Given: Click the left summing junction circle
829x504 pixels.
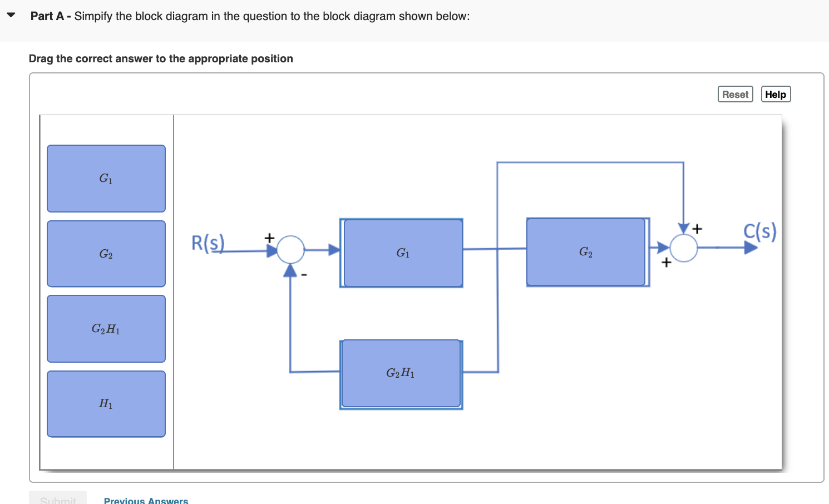Looking at the screenshot, I should pyautogui.click(x=290, y=250).
